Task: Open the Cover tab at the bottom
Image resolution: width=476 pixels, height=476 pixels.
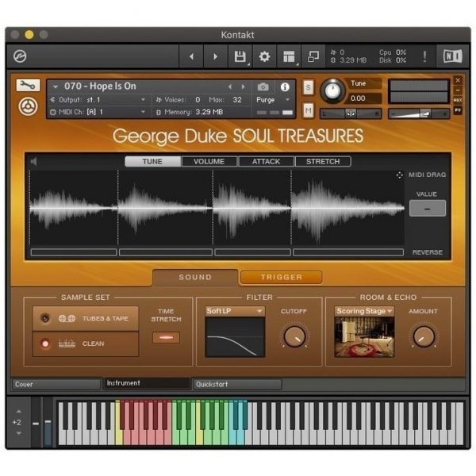Action: point(56,384)
